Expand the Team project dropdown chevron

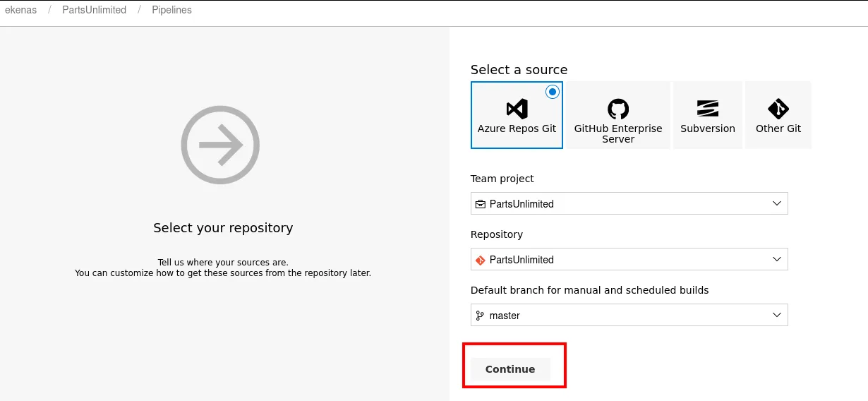tap(777, 203)
